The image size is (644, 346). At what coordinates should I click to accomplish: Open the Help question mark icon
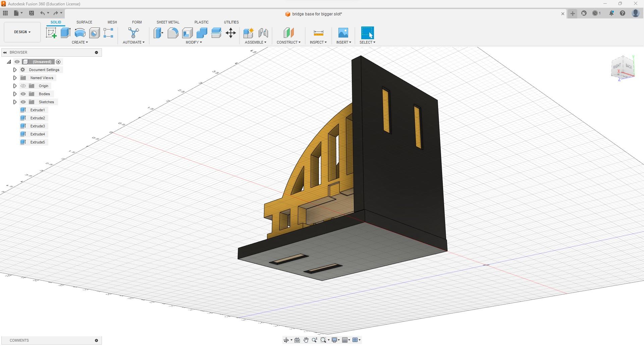(x=623, y=13)
